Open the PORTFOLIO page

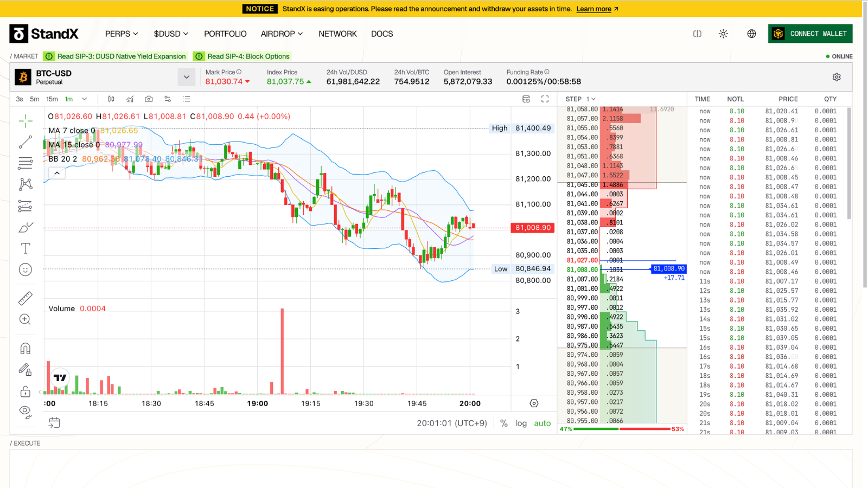click(x=225, y=34)
